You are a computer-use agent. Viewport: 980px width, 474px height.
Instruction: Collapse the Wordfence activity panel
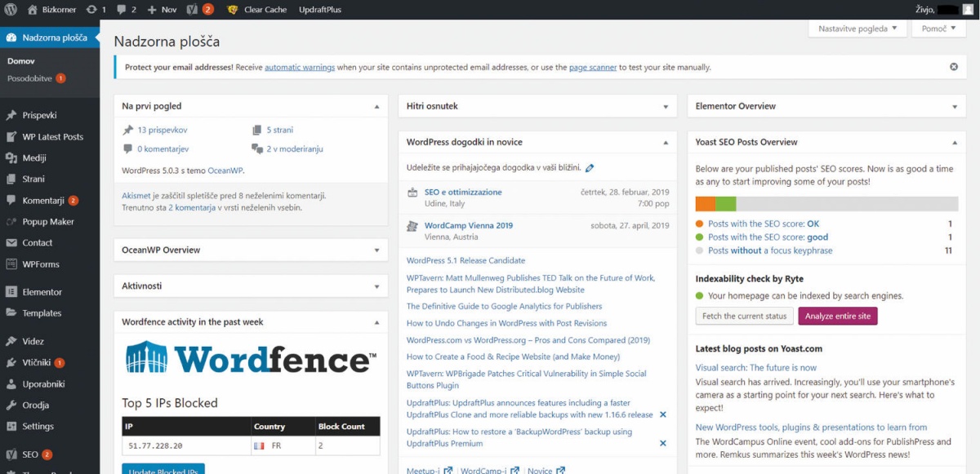click(x=376, y=322)
